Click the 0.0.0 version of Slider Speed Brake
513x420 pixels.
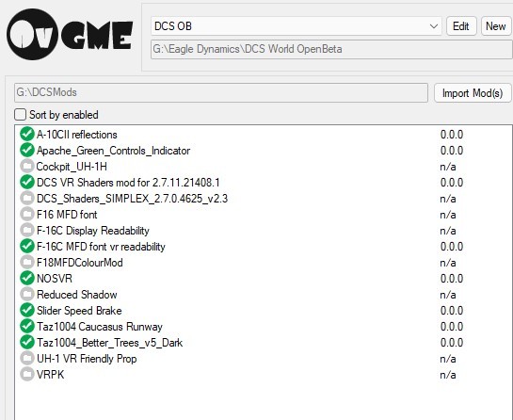point(452,311)
